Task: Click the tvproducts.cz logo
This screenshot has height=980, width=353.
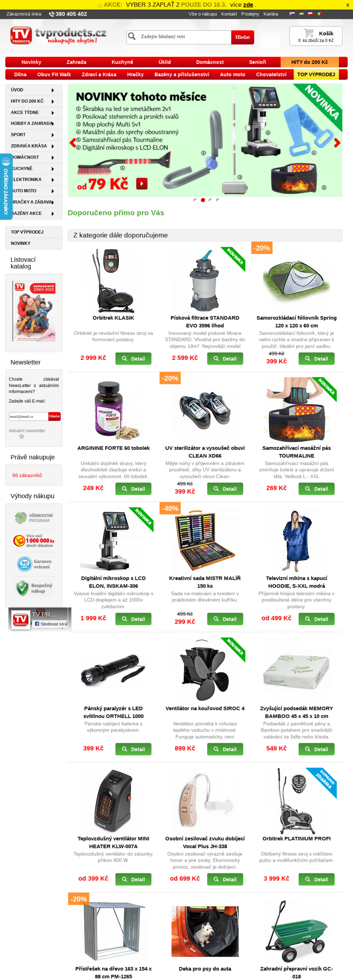Action: (x=58, y=35)
